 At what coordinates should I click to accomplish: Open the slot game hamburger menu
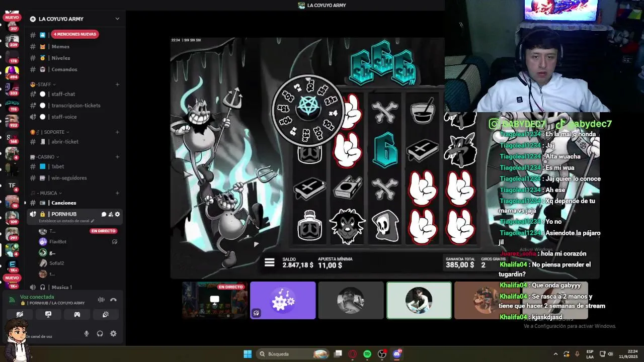tap(270, 262)
